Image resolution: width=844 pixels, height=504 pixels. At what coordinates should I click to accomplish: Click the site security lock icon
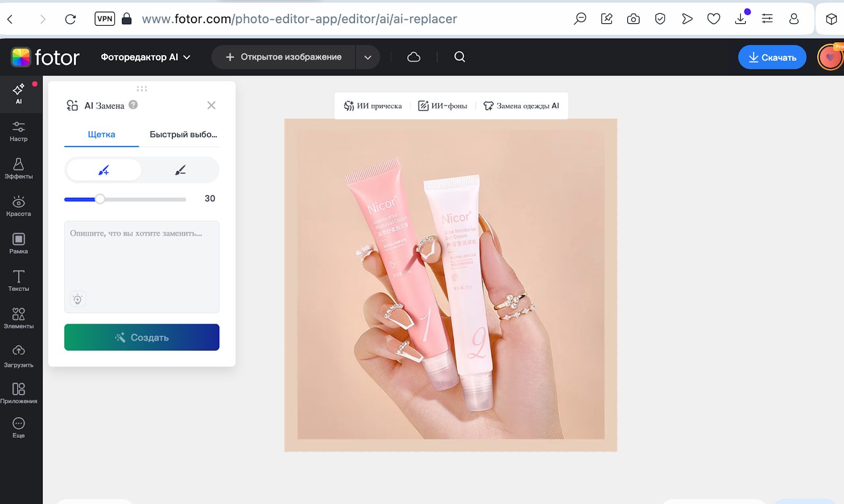127,19
